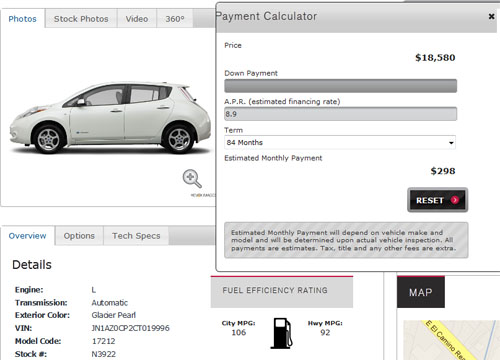Click the Down Payment input field
This screenshot has height=360, width=500.
340,86
